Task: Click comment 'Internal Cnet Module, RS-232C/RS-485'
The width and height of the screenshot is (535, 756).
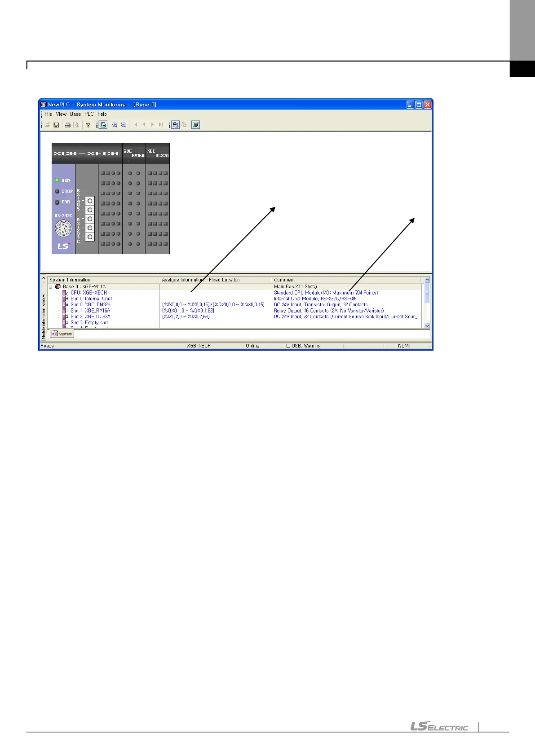Action: (315, 299)
